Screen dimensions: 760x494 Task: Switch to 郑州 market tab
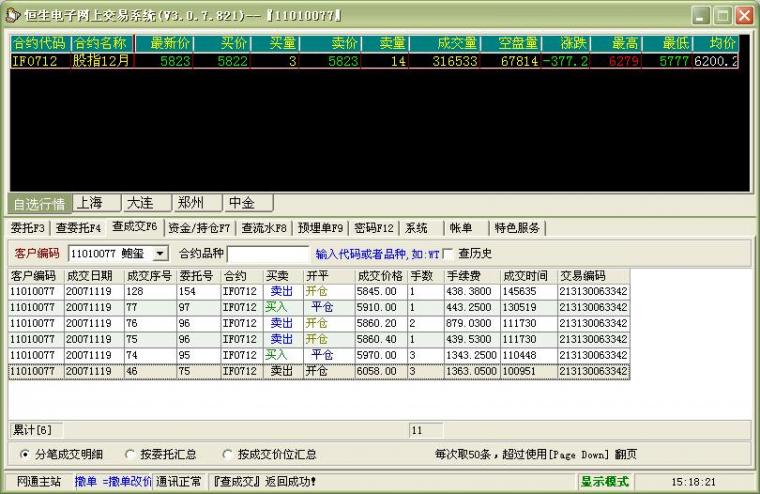[198, 203]
